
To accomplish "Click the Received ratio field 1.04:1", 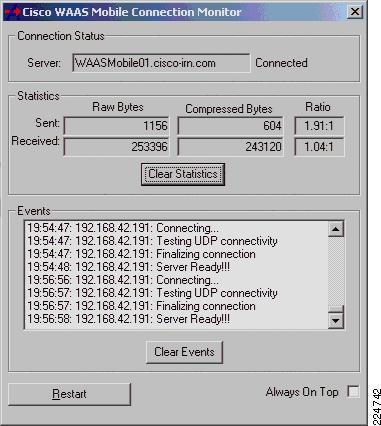I will click(319, 147).
